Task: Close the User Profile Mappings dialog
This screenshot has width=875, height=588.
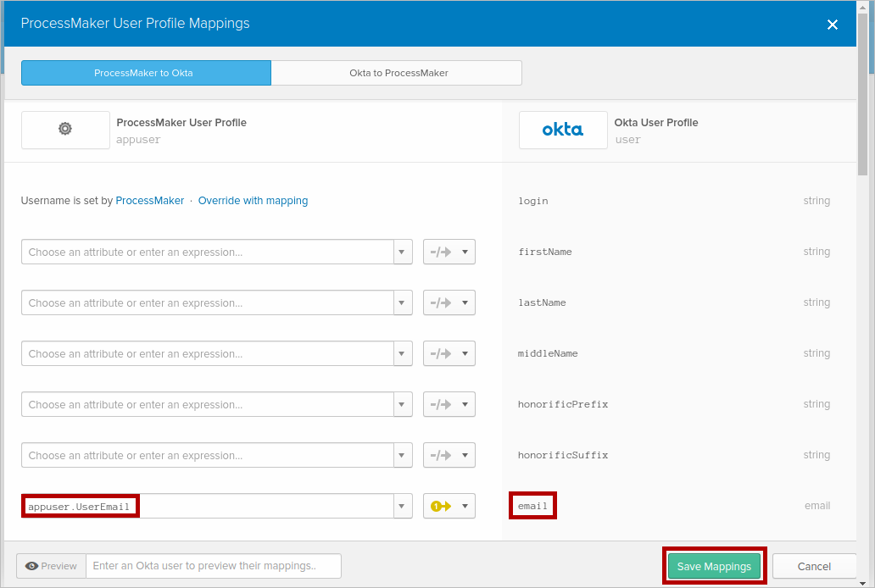Action: [x=832, y=25]
